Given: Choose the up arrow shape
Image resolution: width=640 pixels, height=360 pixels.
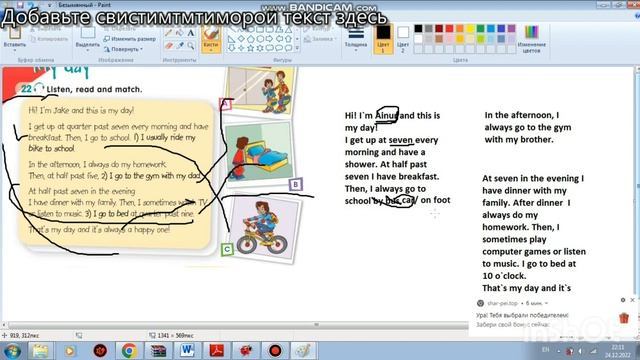Looking at the screenshot, I should coord(288,39).
